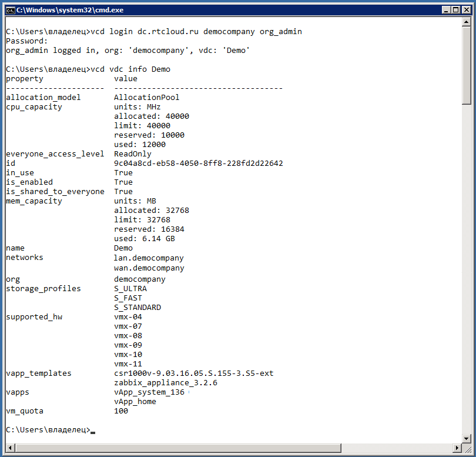Click the horizontal scrollbar left arrow
The height and width of the screenshot is (457, 476).
9,448
